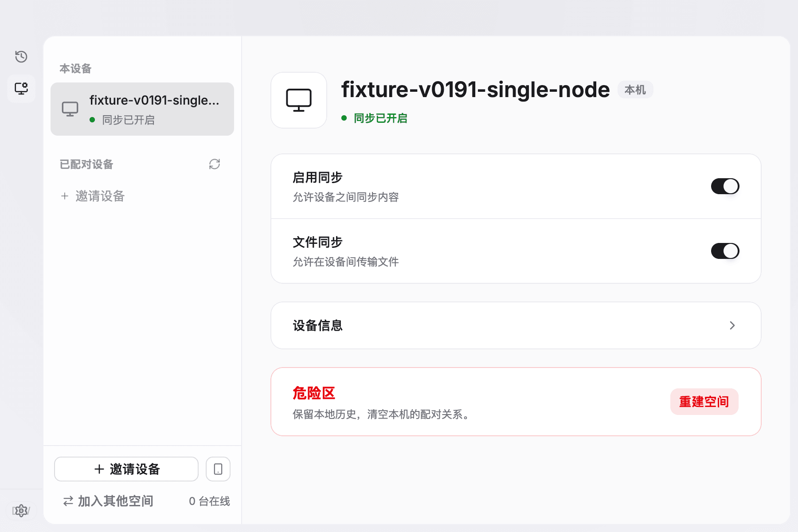Open the history clock icon in sidebar

point(21,57)
